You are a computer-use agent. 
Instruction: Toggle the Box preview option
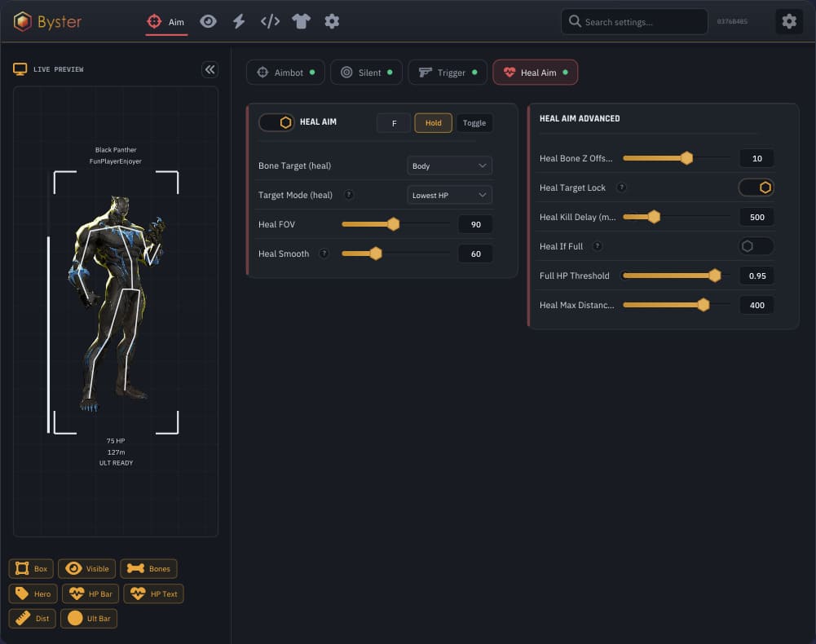31,568
